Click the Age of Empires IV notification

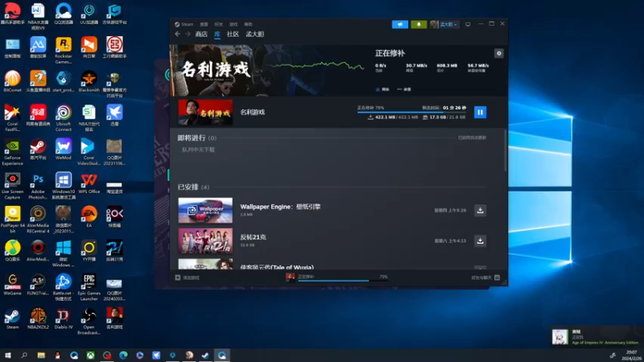pos(597,336)
